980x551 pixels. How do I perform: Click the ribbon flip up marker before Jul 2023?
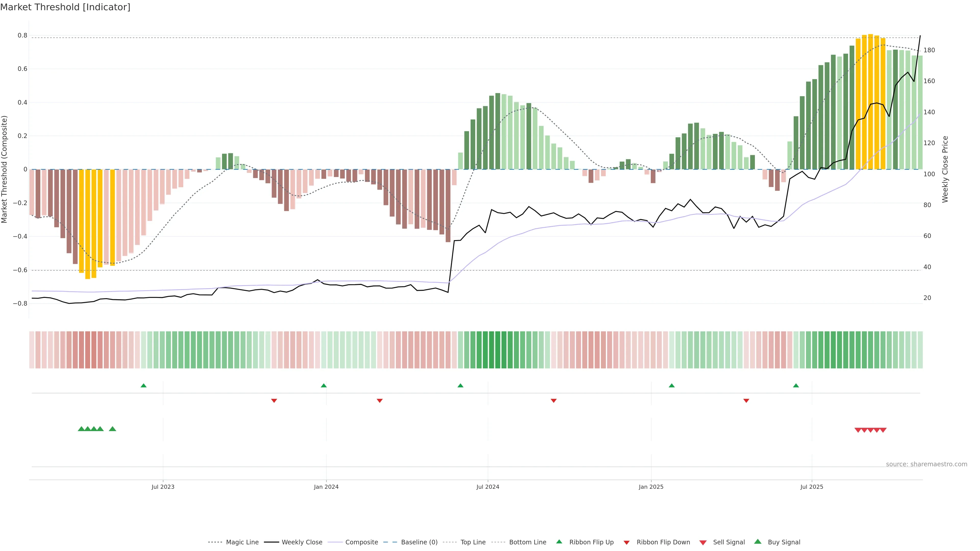pos(143,386)
